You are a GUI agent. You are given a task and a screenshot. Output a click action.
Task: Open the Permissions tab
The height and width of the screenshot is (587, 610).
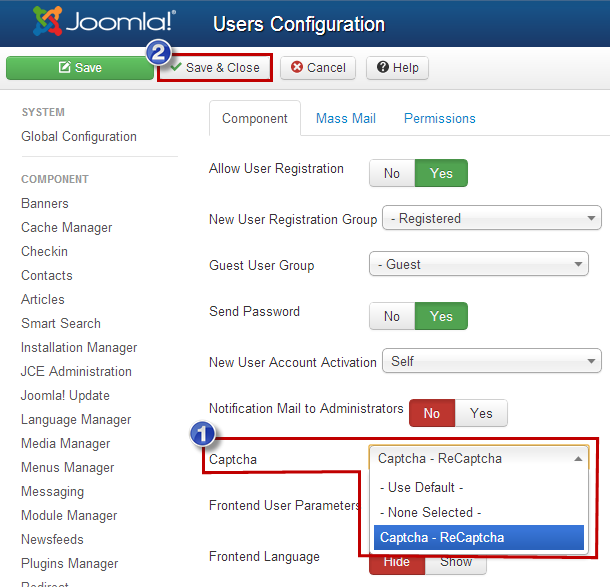click(439, 118)
